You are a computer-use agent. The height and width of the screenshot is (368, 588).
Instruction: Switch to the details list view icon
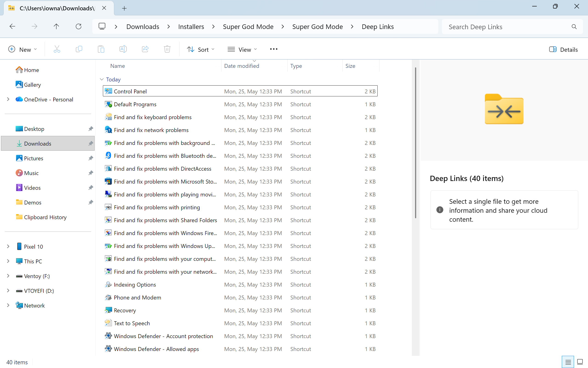pyautogui.click(x=568, y=362)
